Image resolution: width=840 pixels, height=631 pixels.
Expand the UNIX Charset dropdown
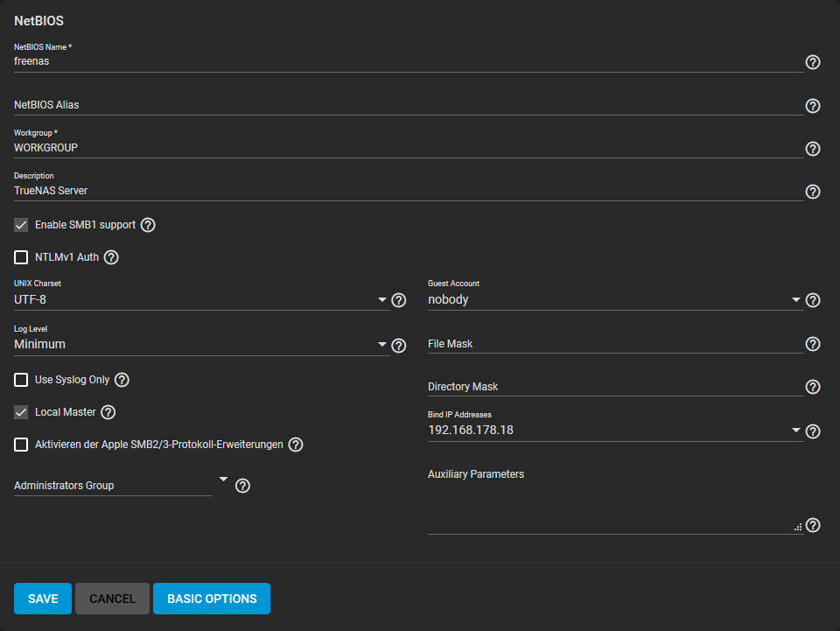(200, 299)
